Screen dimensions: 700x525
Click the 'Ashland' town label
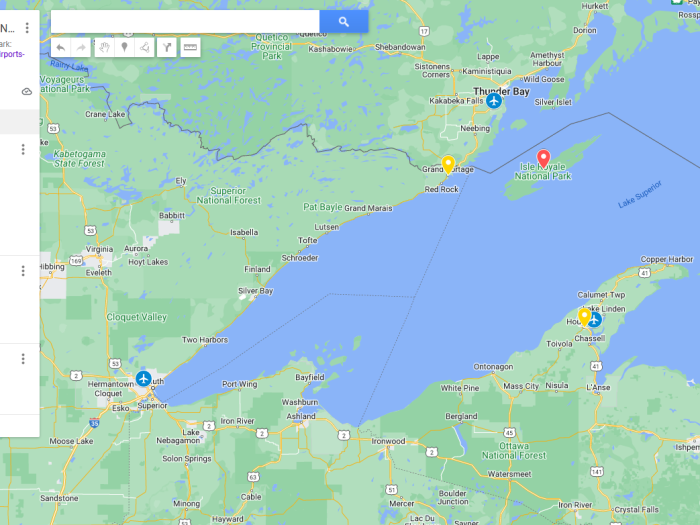pyautogui.click(x=301, y=416)
